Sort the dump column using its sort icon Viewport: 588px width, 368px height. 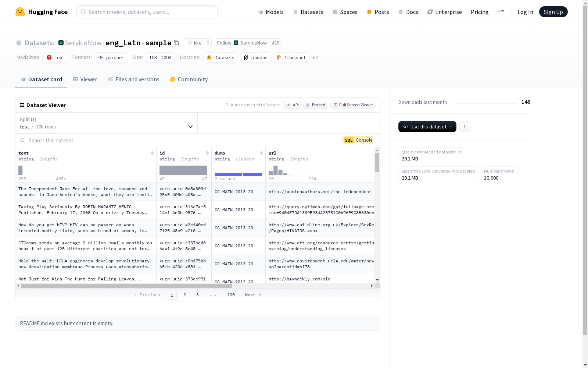click(x=261, y=153)
